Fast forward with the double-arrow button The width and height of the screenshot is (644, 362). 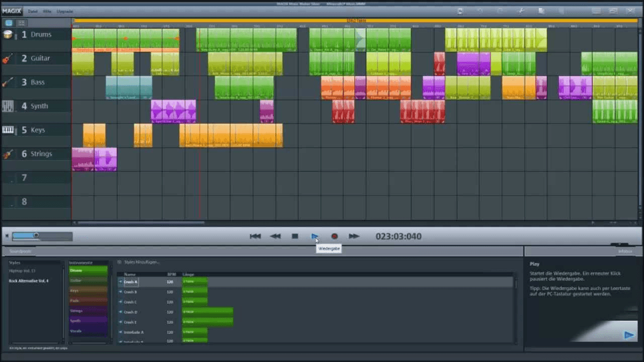(354, 236)
